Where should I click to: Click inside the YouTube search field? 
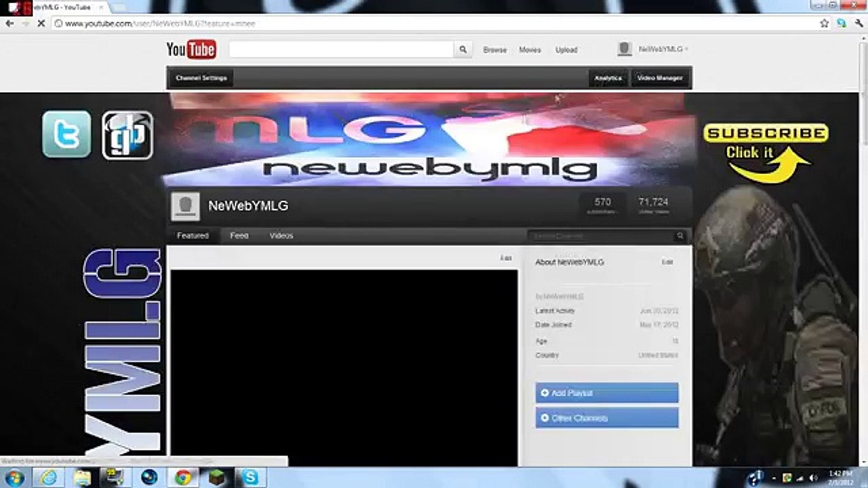point(339,50)
